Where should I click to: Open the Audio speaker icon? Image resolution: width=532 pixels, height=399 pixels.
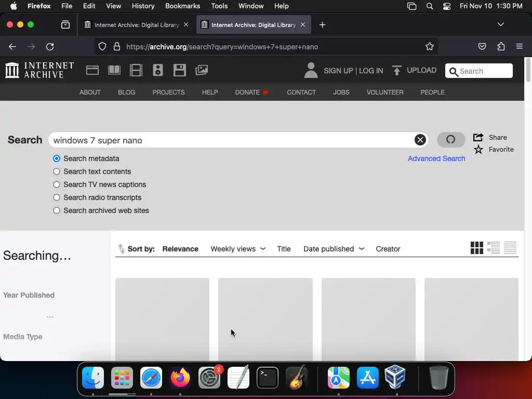point(158,70)
